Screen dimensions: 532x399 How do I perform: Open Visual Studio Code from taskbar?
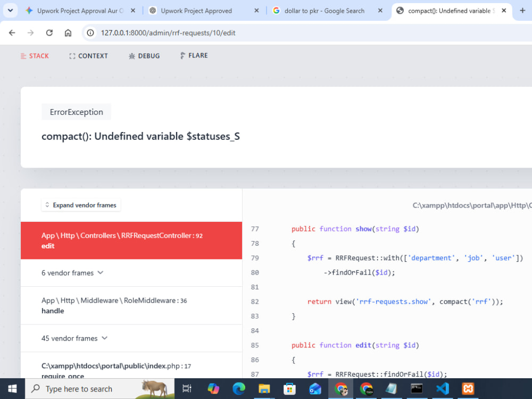(443, 389)
